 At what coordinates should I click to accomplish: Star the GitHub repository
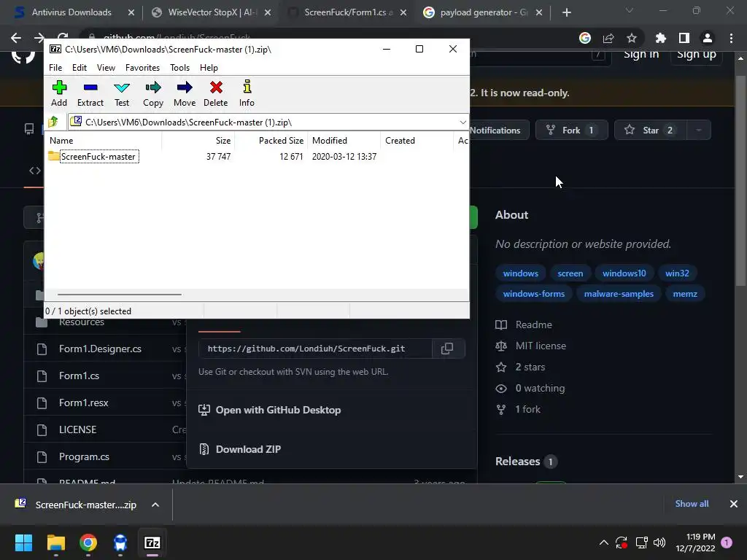650,130
